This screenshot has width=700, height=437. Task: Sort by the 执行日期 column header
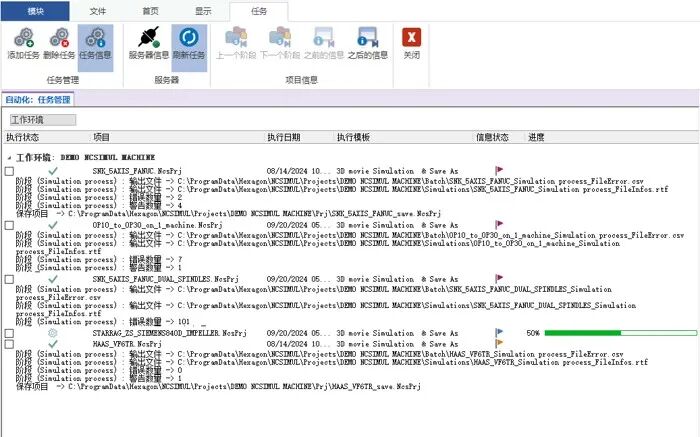click(x=284, y=137)
